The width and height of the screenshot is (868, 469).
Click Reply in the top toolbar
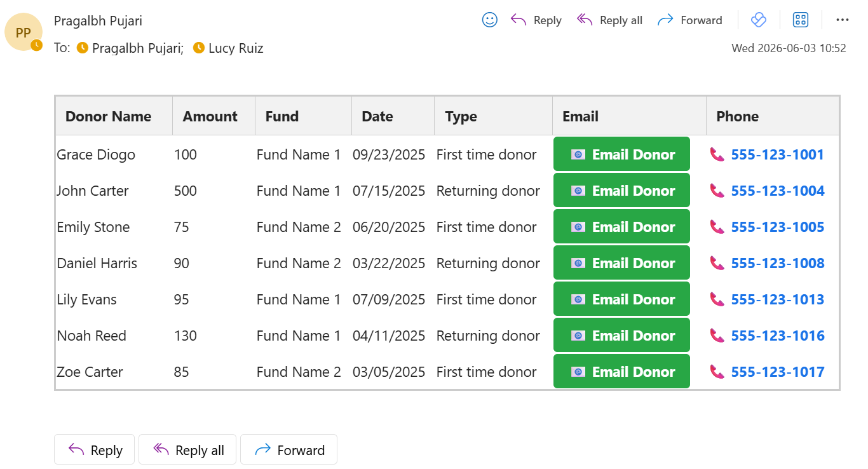click(536, 20)
